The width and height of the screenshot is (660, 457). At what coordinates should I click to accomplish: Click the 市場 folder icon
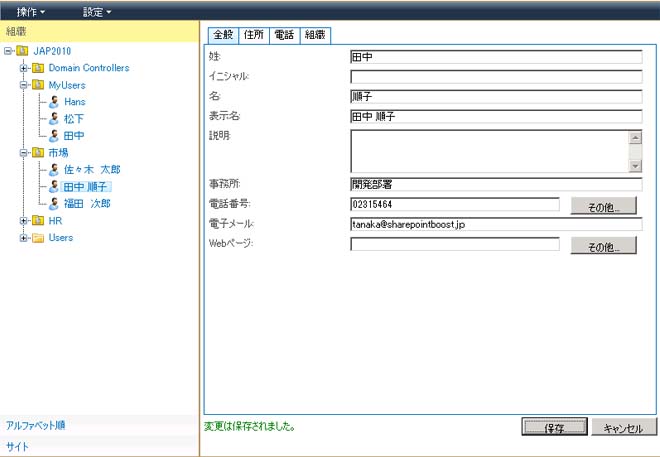click(x=38, y=153)
